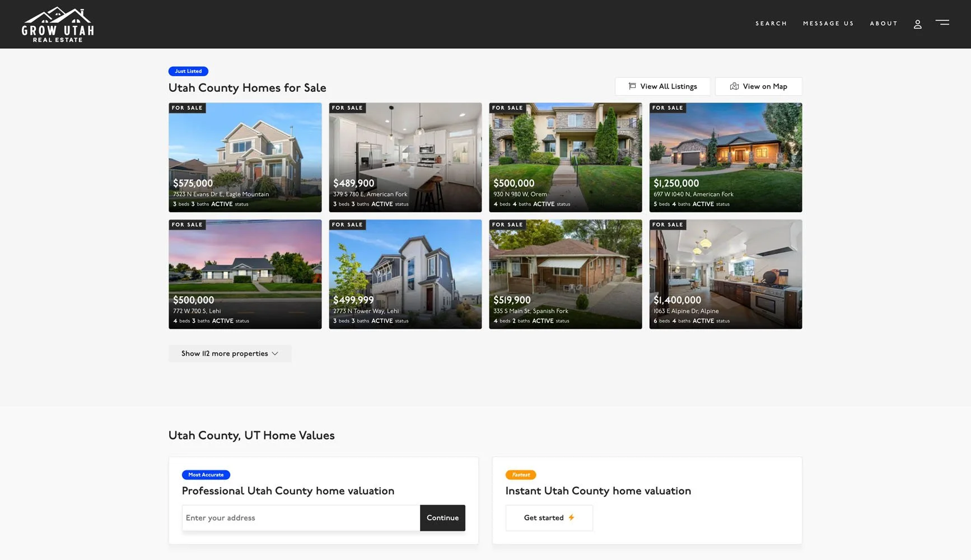Click the address 379 S 780 E, American Fork
The width and height of the screenshot is (971, 560).
click(x=370, y=194)
